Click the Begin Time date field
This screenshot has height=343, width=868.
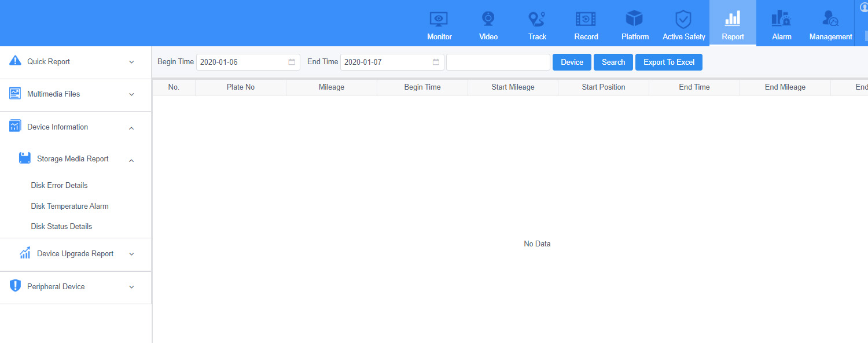pos(248,62)
